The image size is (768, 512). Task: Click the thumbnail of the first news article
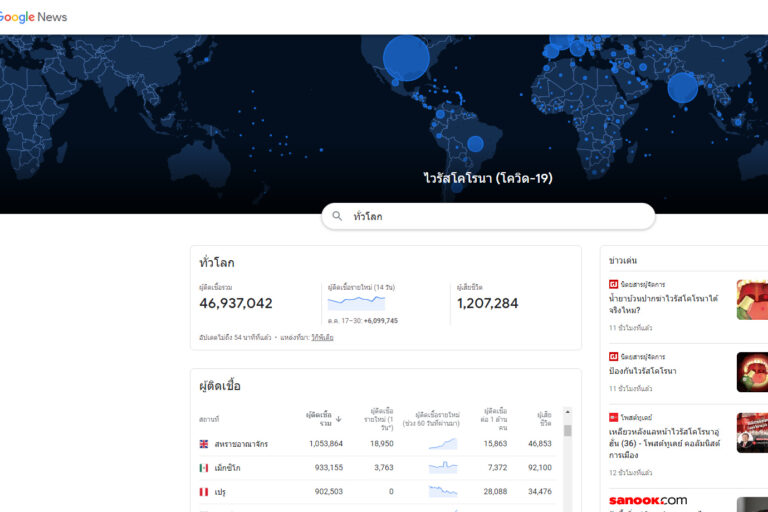[752, 300]
